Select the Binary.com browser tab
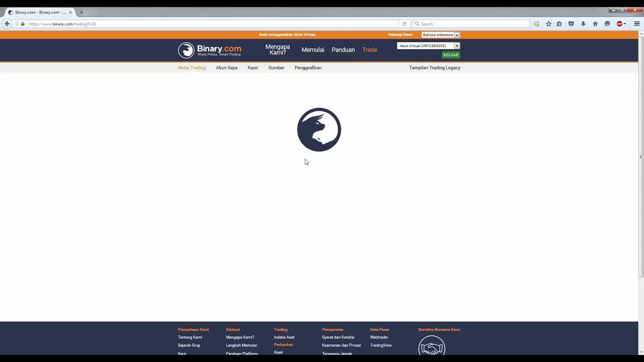This screenshot has width=644, height=362. 40,12
